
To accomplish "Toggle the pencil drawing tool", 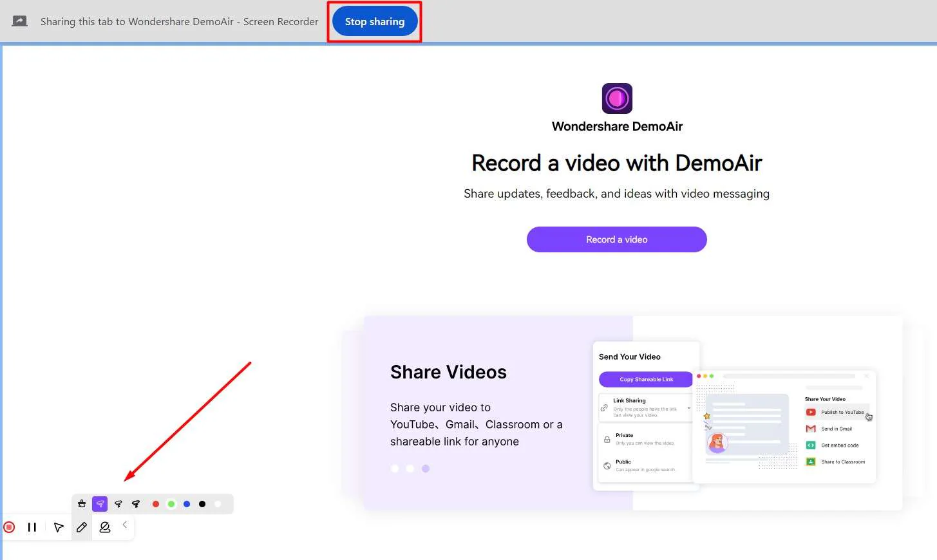I will (x=82, y=527).
